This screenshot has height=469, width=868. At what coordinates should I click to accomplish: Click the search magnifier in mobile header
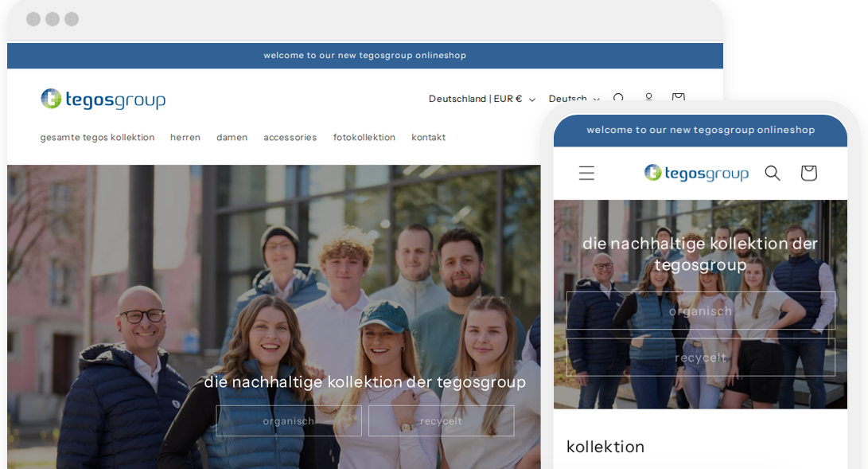coord(773,173)
